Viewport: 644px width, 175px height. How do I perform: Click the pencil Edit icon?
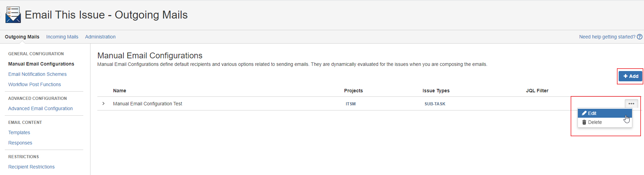[x=584, y=113]
